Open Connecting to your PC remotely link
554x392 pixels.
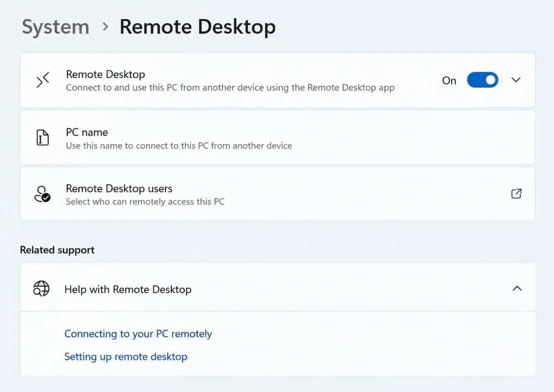(x=138, y=334)
